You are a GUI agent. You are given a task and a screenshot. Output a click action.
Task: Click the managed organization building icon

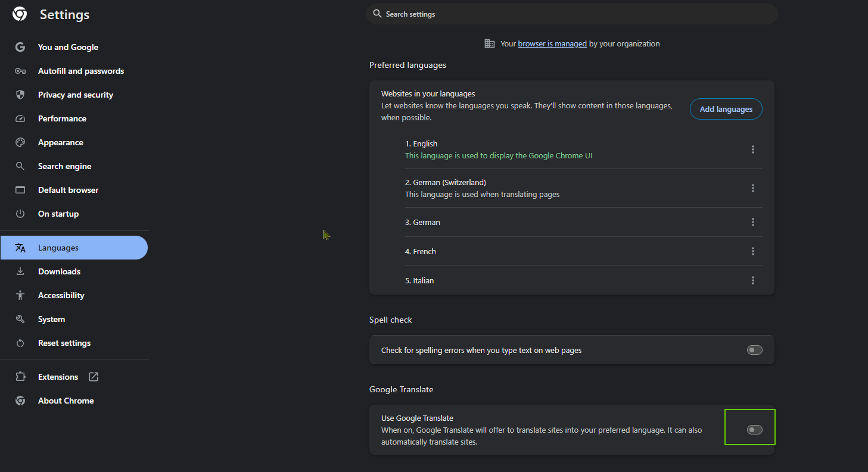490,43
